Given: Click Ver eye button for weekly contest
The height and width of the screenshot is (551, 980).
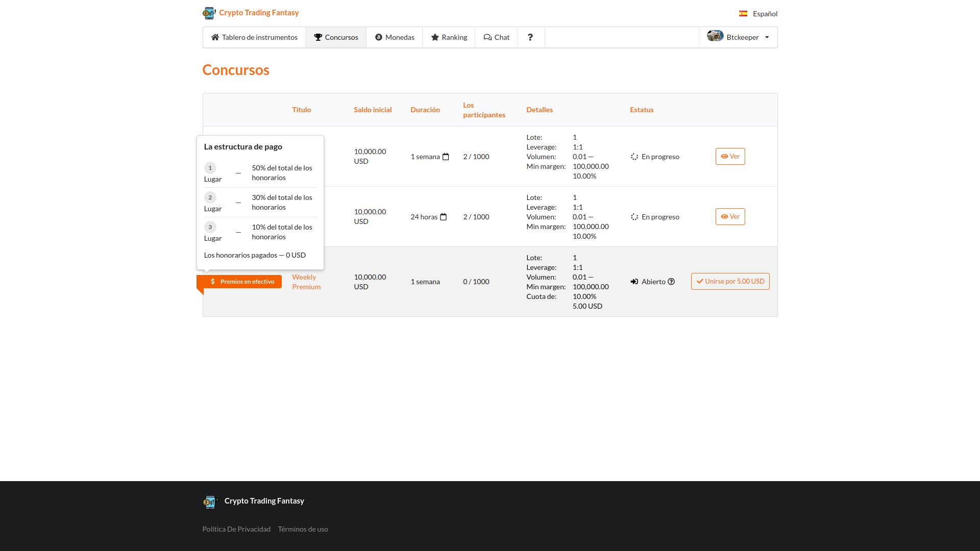Looking at the screenshot, I should pos(730,157).
